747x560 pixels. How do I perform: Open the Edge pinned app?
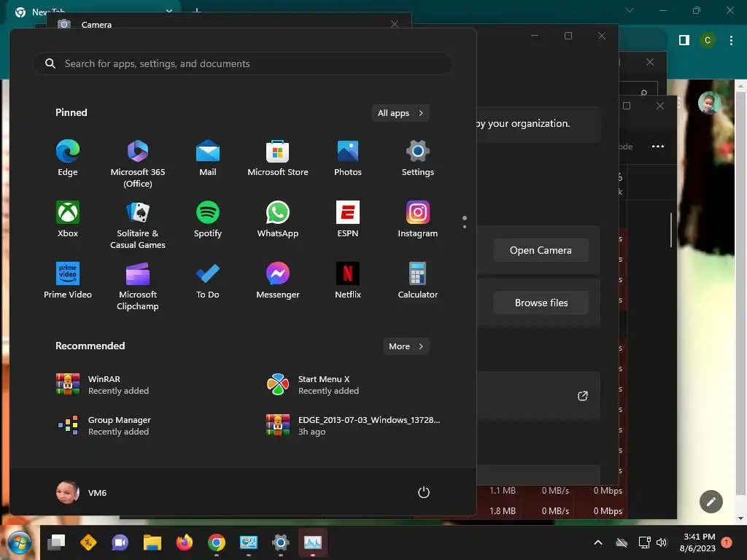click(x=68, y=158)
